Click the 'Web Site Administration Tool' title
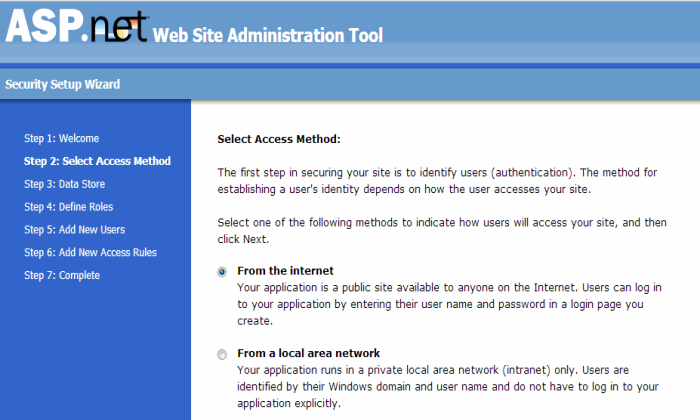Image resolution: width=700 pixels, height=420 pixels. [268, 35]
